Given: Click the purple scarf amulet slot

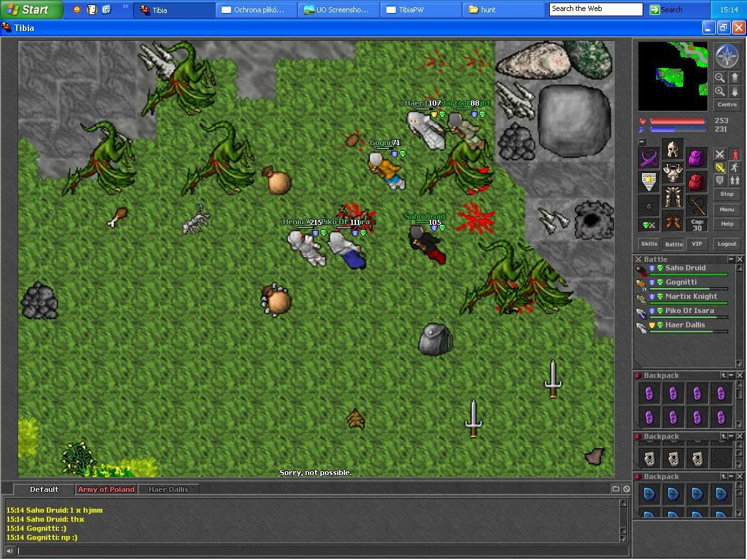Looking at the screenshot, I should [649, 159].
